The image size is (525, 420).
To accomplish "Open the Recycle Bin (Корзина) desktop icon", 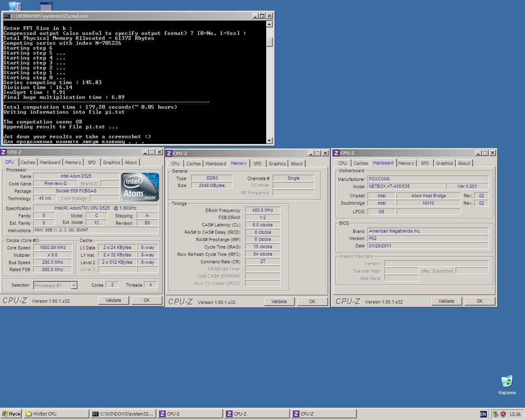I will click(507, 385).
